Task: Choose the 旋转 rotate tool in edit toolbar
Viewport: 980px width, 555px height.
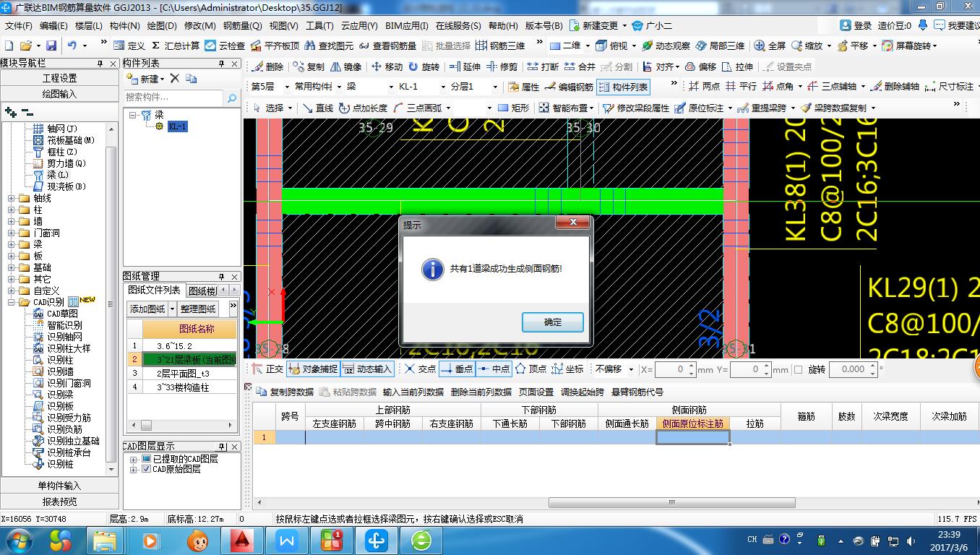Action: [x=424, y=66]
